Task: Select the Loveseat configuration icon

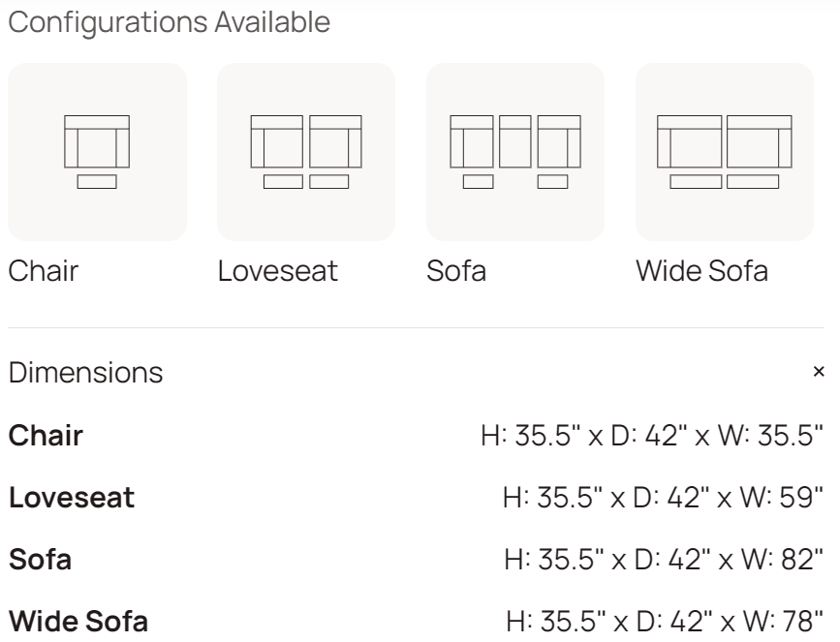Action: [306, 152]
